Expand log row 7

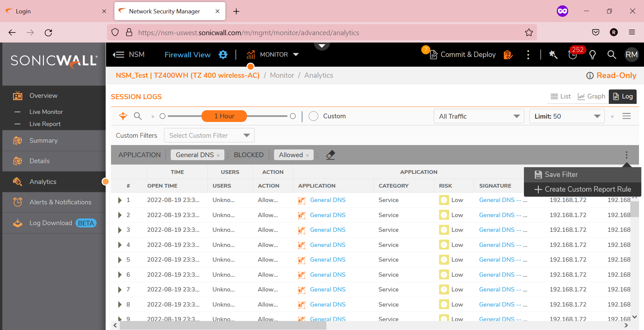120,290
